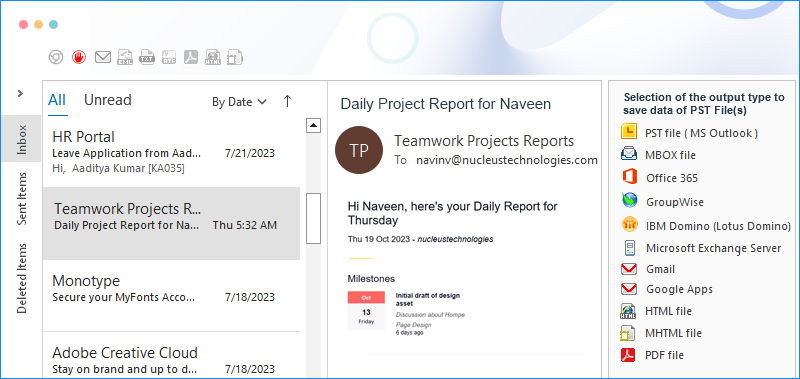Image resolution: width=800 pixels, height=379 pixels.
Task: Click the MBOX file label
Action: tap(670, 155)
